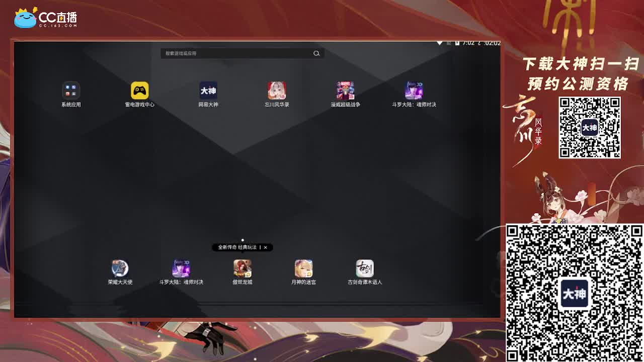The image size is (644, 362).
Task: Click the search magnifier icon
Action: point(316,53)
